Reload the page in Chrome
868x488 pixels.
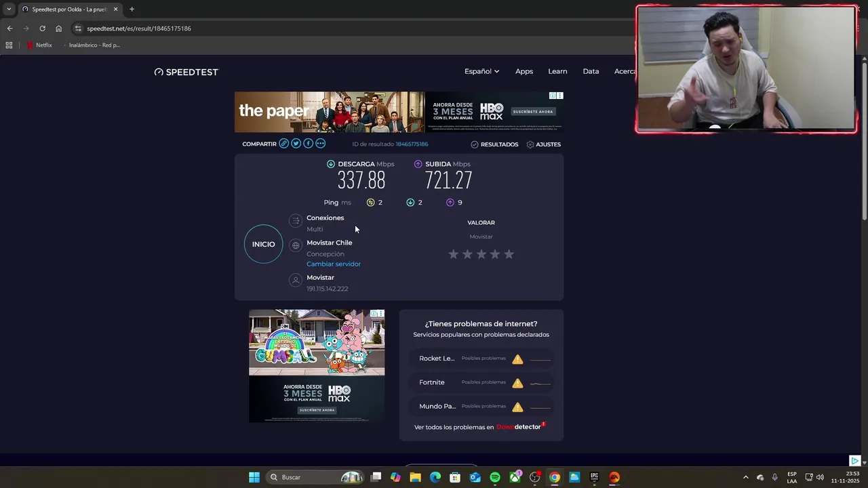point(42,28)
